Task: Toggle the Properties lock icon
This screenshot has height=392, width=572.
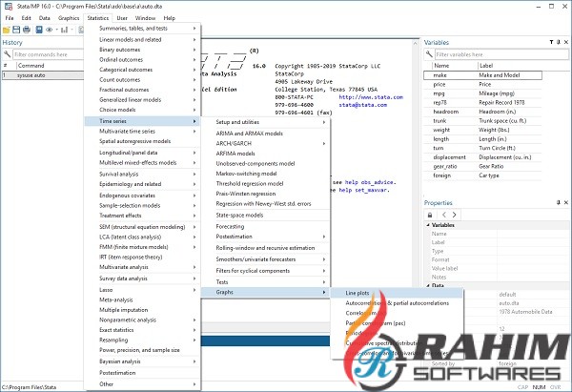Action: pyautogui.click(x=430, y=215)
